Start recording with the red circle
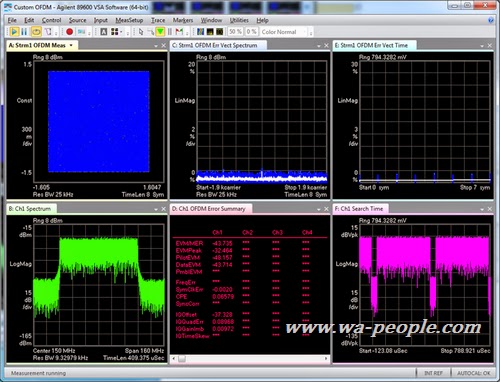Viewport: 500px width, 382px height. [69, 32]
